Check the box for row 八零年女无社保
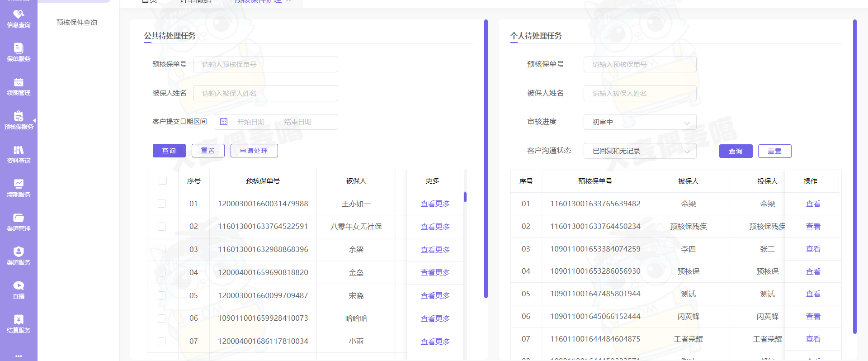868x361 pixels. [x=161, y=227]
